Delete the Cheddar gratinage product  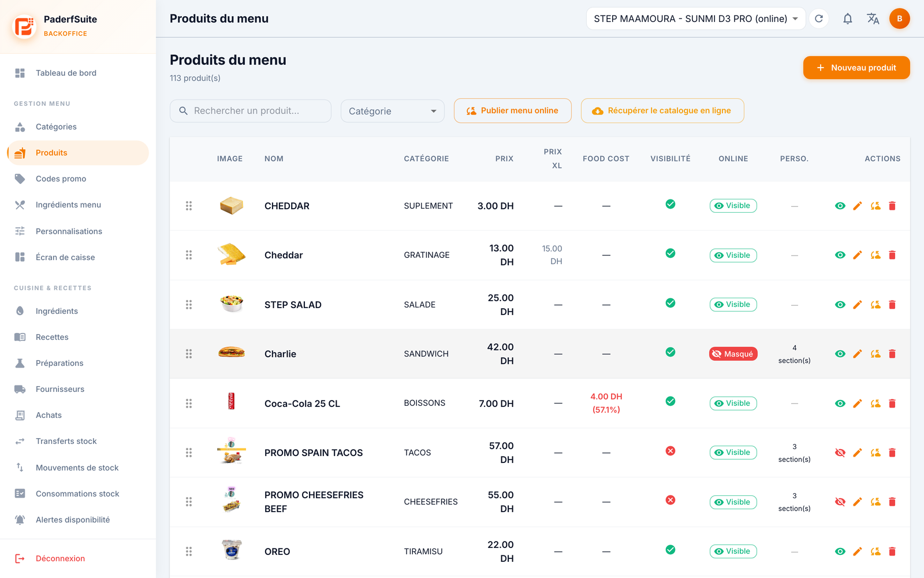coord(892,255)
